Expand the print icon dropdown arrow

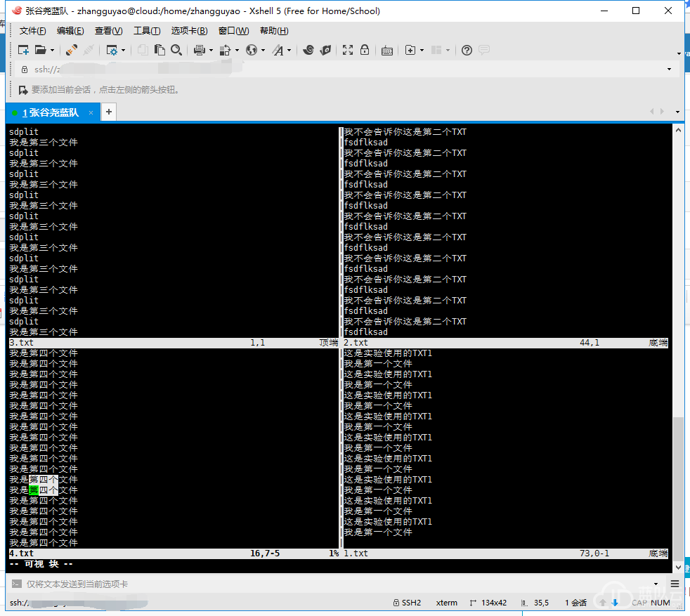click(x=210, y=51)
